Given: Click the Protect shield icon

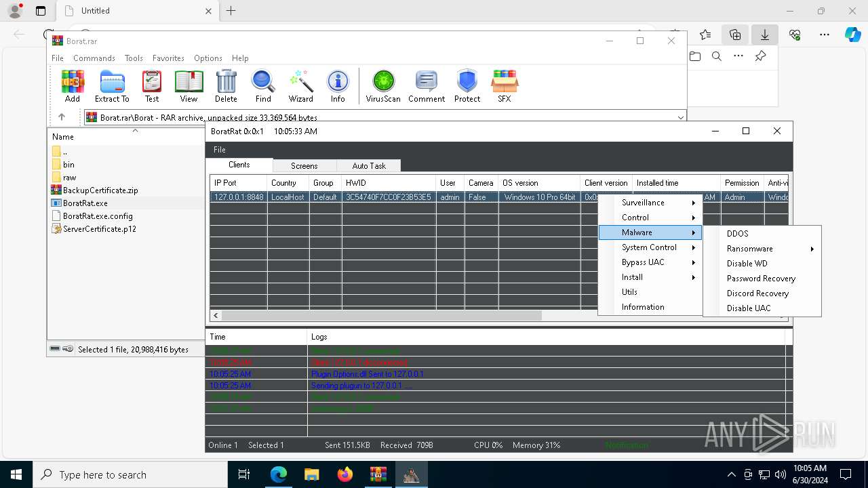Looking at the screenshot, I should pyautogui.click(x=467, y=86).
